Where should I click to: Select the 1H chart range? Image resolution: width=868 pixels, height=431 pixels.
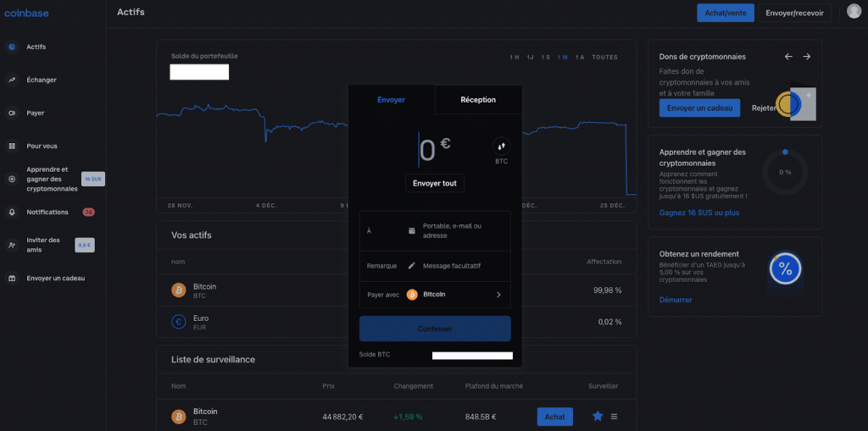[x=515, y=58]
